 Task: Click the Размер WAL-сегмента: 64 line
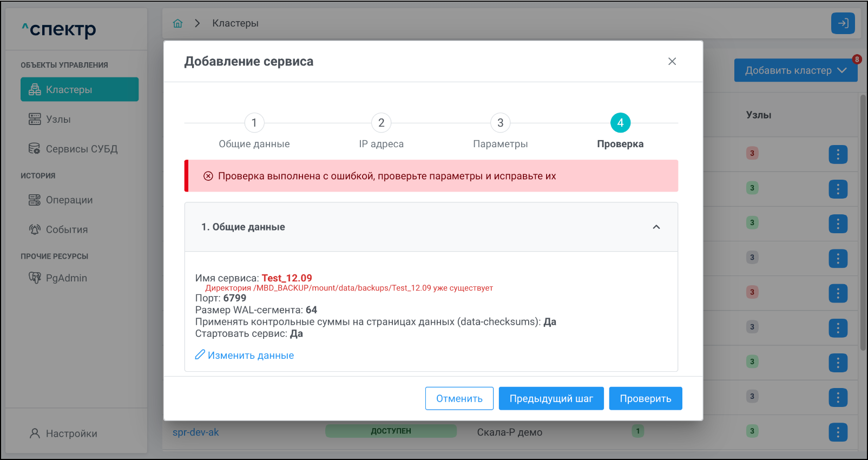pos(256,310)
